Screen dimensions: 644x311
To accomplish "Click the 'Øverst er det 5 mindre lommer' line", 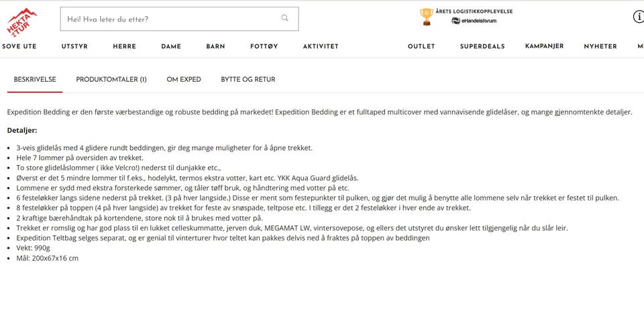I will pos(187,178).
